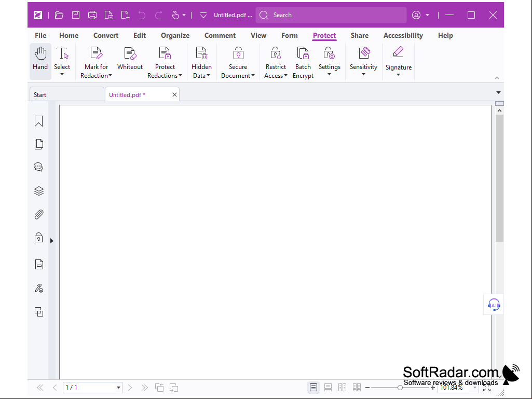Expand the Select tool dropdown arrow

(62, 74)
